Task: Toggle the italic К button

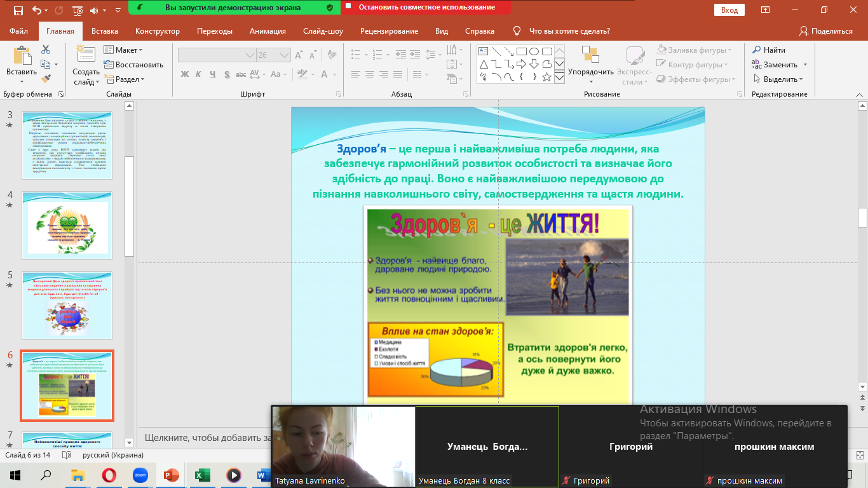Action: (x=199, y=74)
